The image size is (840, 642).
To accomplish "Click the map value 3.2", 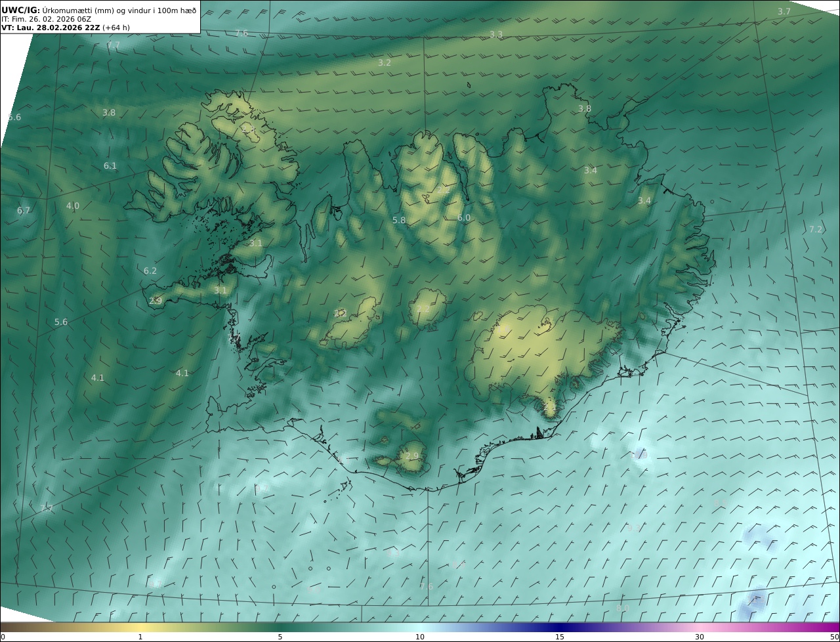I will click(x=385, y=63).
